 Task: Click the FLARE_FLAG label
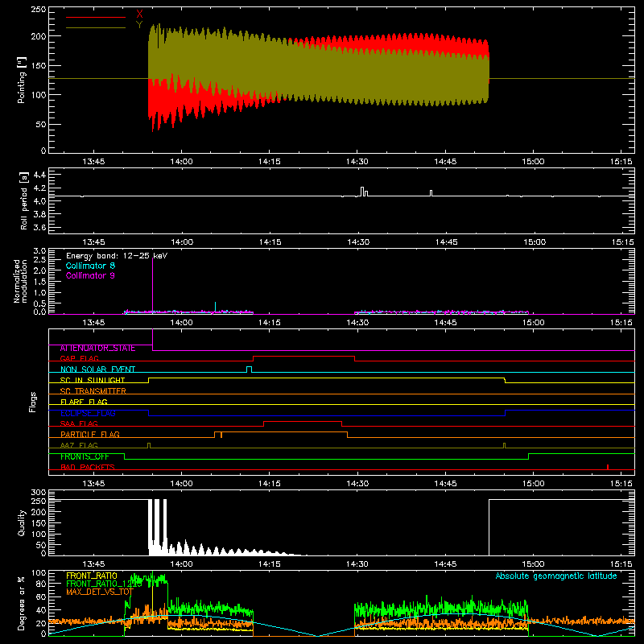[x=84, y=402]
